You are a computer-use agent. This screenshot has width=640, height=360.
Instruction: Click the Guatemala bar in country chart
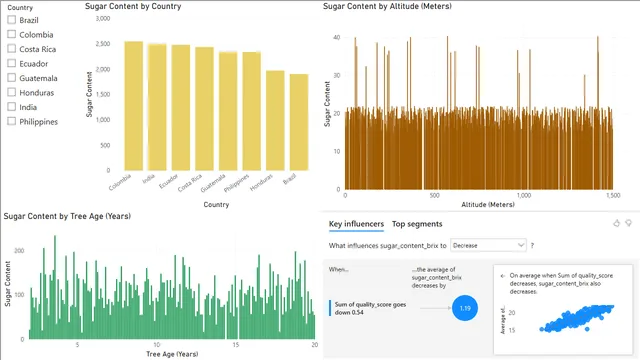pos(228,111)
